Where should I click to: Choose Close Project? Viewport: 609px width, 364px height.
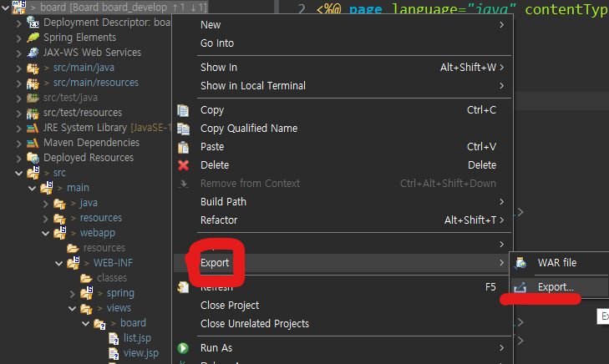click(343, 306)
